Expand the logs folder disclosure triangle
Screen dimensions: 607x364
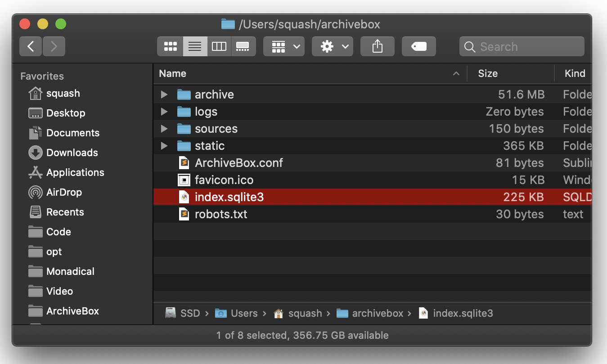[164, 112]
